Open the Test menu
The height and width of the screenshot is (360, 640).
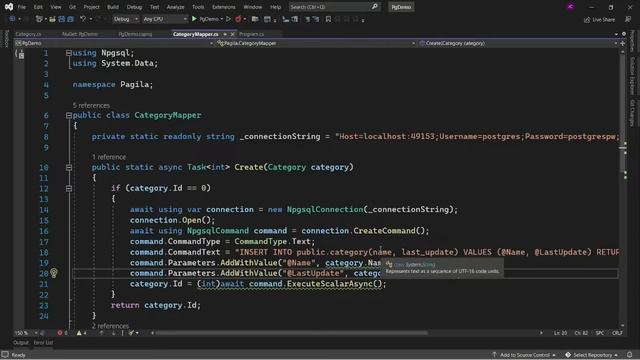(154, 7)
